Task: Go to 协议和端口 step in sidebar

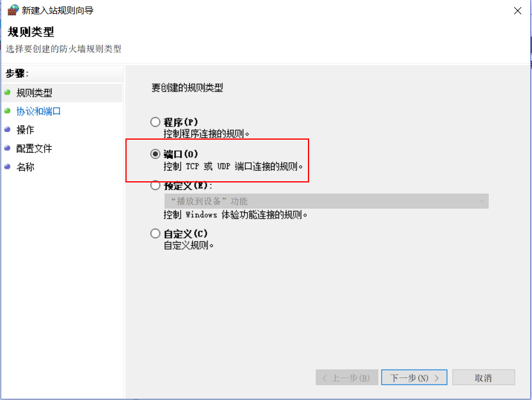Action: pos(39,111)
